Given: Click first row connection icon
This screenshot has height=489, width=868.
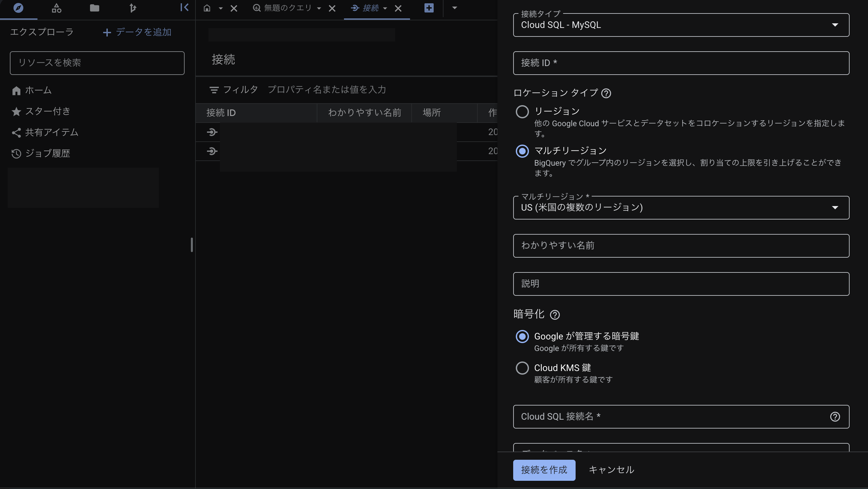Looking at the screenshot, I should [x=212, y=132].
